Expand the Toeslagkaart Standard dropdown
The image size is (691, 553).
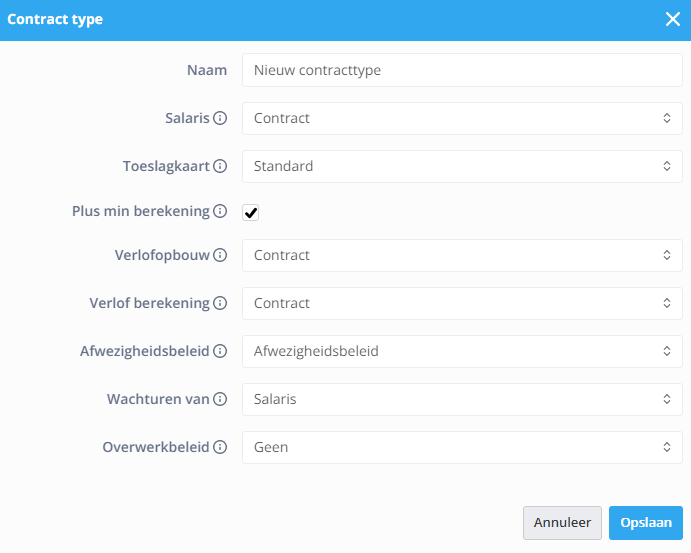pos(462,167)
